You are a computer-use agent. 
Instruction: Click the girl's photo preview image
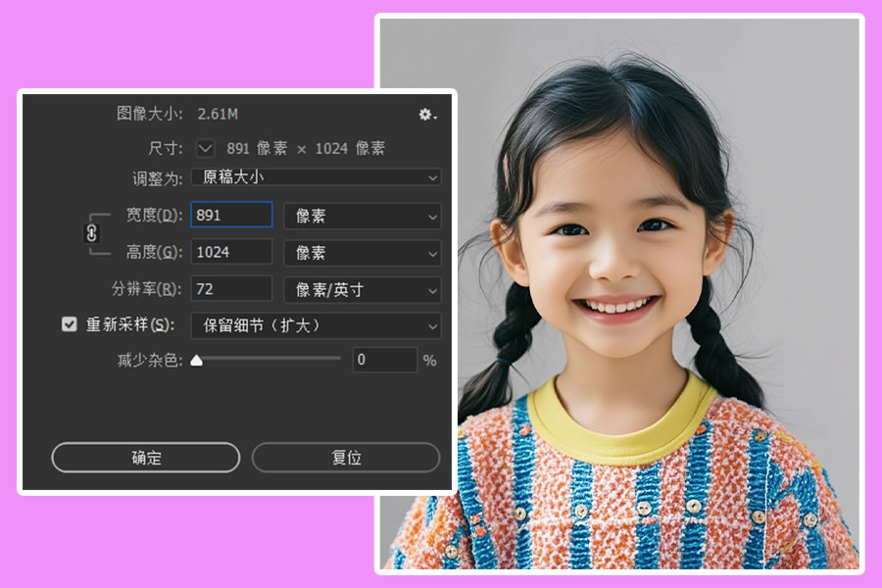pos(618,294)
